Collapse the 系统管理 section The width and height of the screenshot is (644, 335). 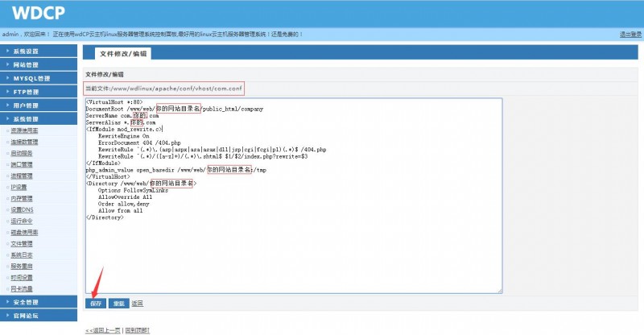[37, 119]
